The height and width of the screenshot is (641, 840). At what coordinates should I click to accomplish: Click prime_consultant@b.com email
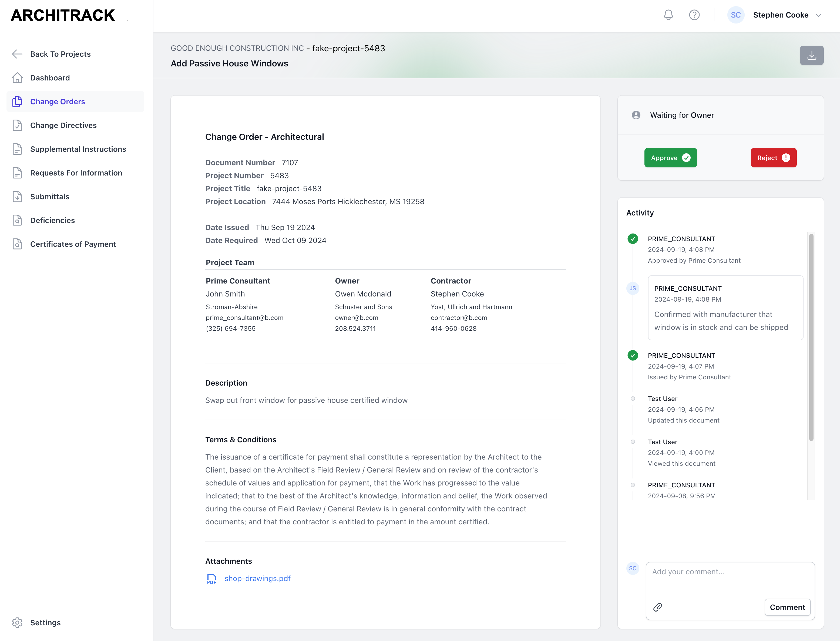coord(245,318)
